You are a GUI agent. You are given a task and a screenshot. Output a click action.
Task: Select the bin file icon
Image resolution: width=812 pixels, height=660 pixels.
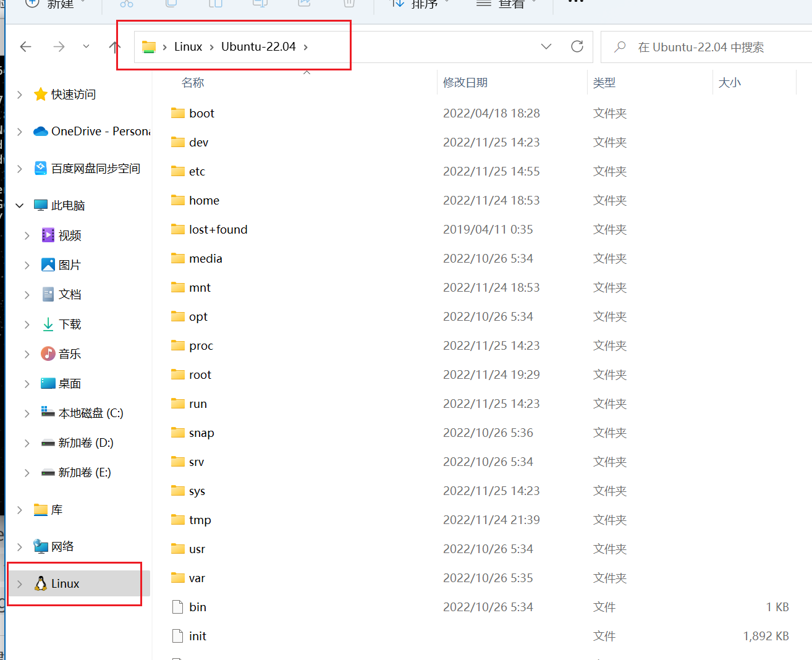[x=178, y=607]
